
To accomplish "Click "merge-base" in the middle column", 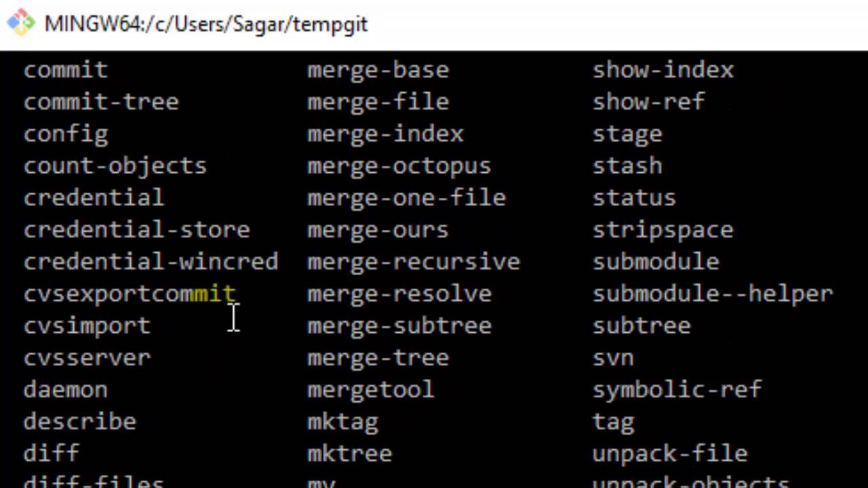I will coord(378,70).
